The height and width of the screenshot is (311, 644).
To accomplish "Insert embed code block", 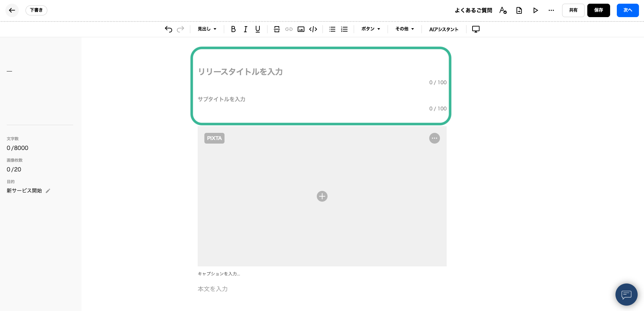I will (313, 29).
